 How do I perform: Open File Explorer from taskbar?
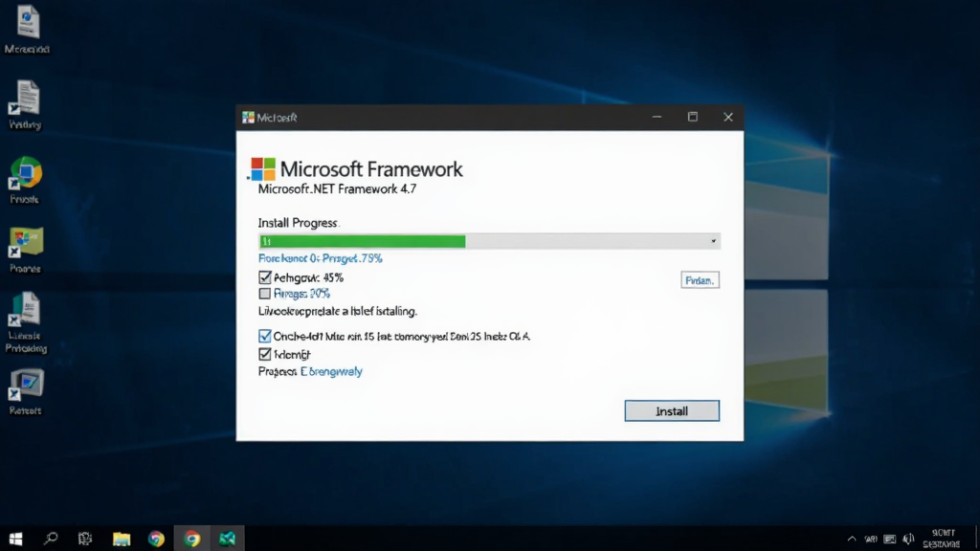tap(122, 539)
